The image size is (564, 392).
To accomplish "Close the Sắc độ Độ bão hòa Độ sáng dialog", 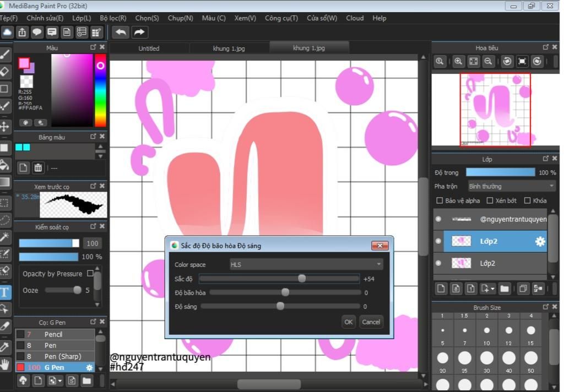I will [380, 246].
